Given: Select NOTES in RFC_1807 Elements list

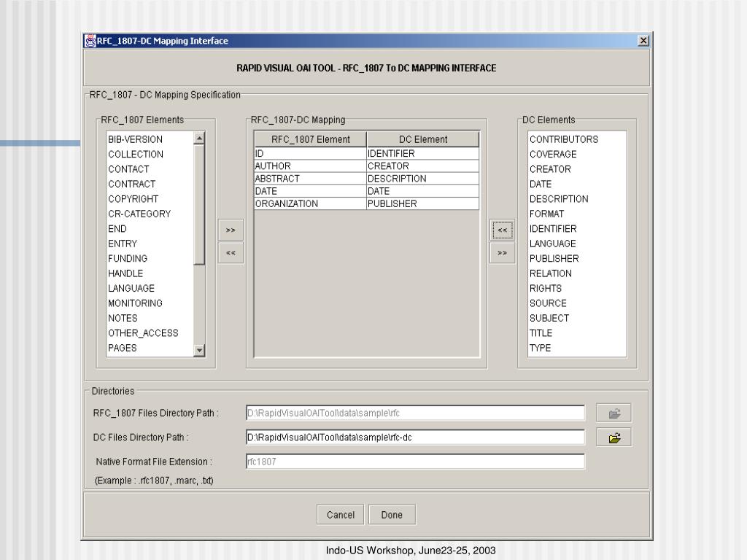Looking at the screenshot, I should (150, 318).
